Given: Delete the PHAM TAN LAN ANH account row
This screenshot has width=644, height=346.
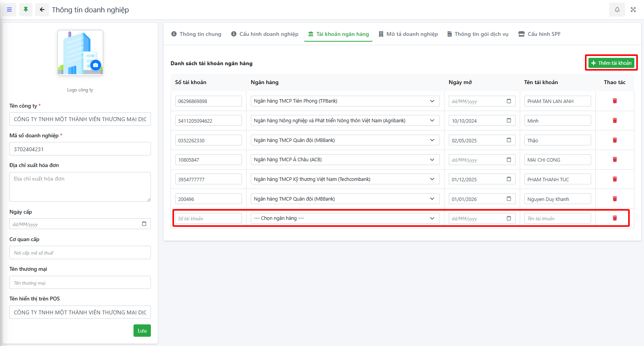Looking at the screenshot, I should [x=615, y=101].
